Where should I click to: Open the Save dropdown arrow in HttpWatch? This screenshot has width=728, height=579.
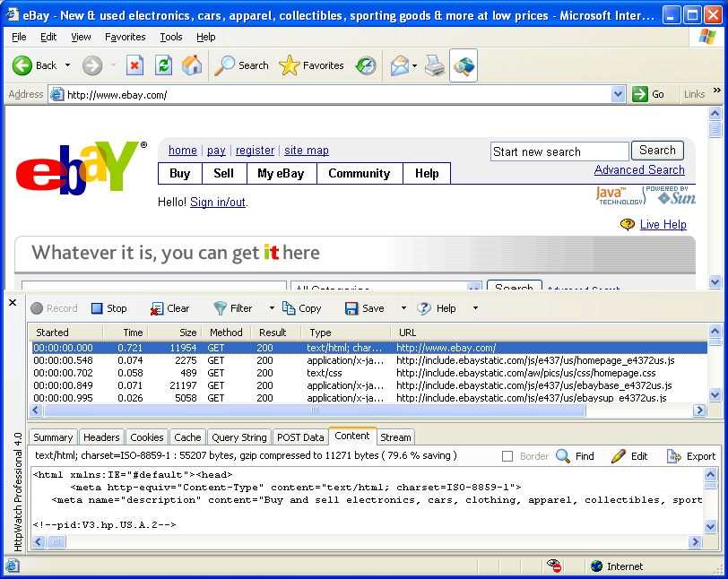(403, 308)
